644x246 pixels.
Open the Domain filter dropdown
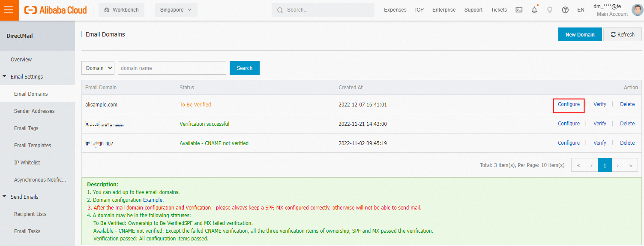(x=98, y=68)
